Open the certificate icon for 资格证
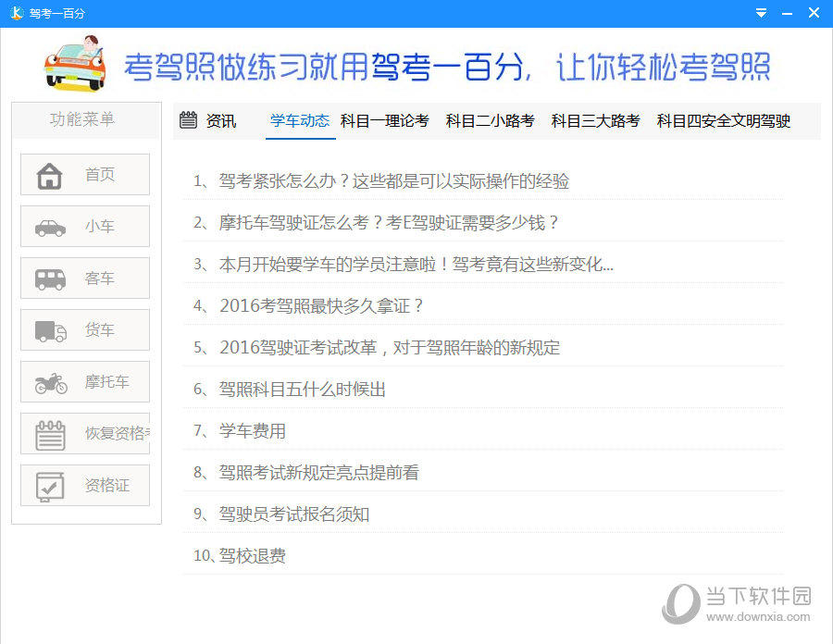 [x=51, y=487]
